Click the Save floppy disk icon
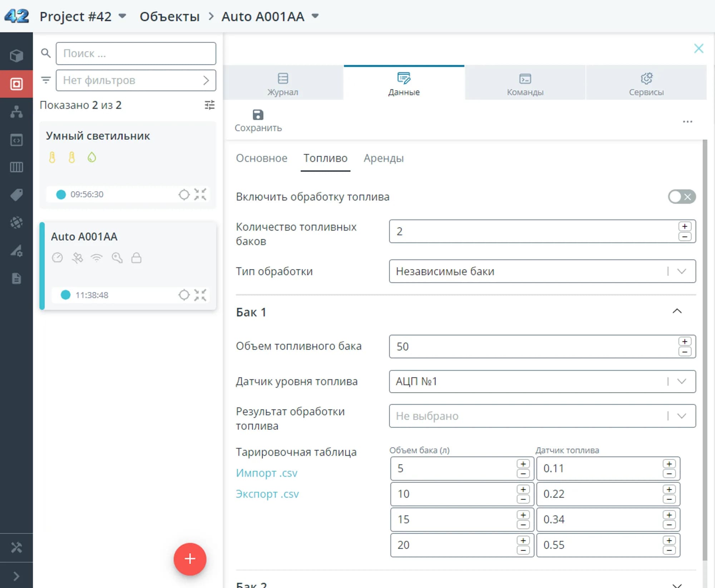 [x=258, y=115]
